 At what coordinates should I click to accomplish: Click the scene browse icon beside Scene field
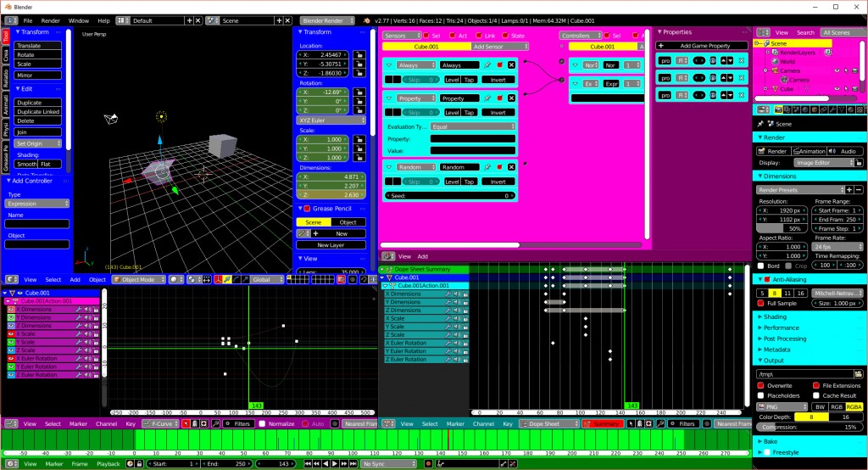[212, 20]
